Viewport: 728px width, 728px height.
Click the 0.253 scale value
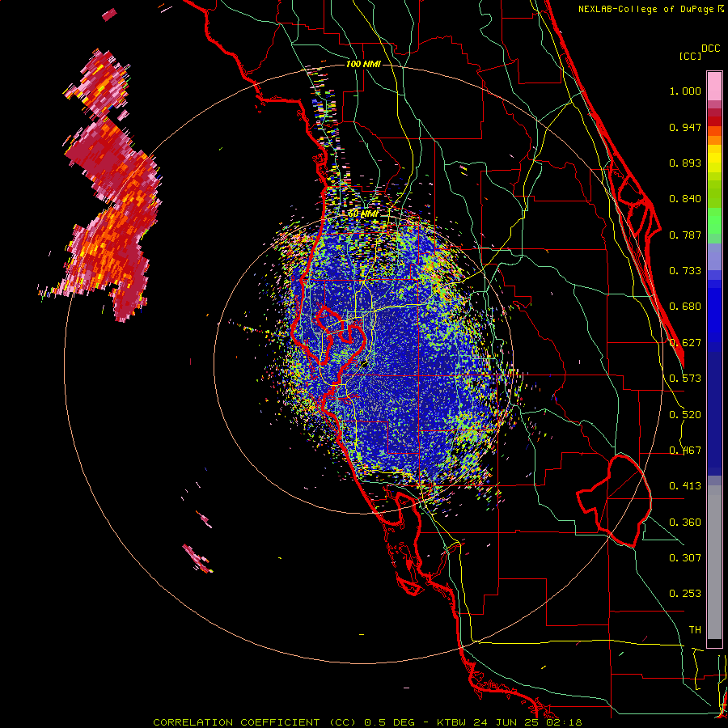pyautogui.click(x=685, y=594)
